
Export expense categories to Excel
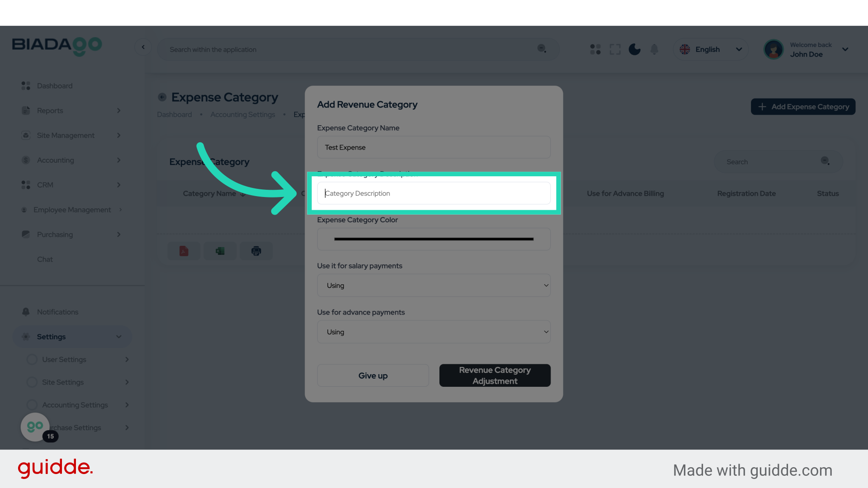(x=220, y=251)
